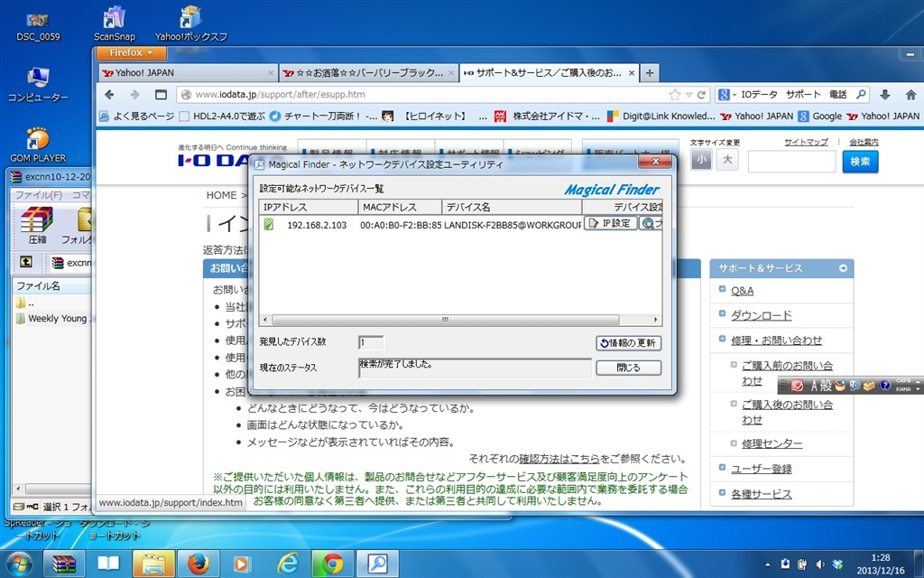This screenshot has height=578, width=924.
Task: Open Windows Explorer from the taskbar
Action: coord(153,564)
